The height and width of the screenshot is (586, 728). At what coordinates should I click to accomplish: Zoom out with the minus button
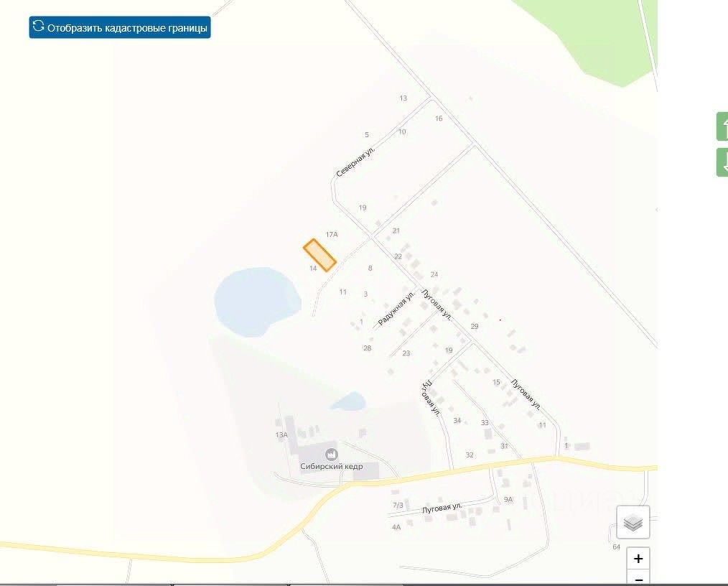click(x=638, y=580)
